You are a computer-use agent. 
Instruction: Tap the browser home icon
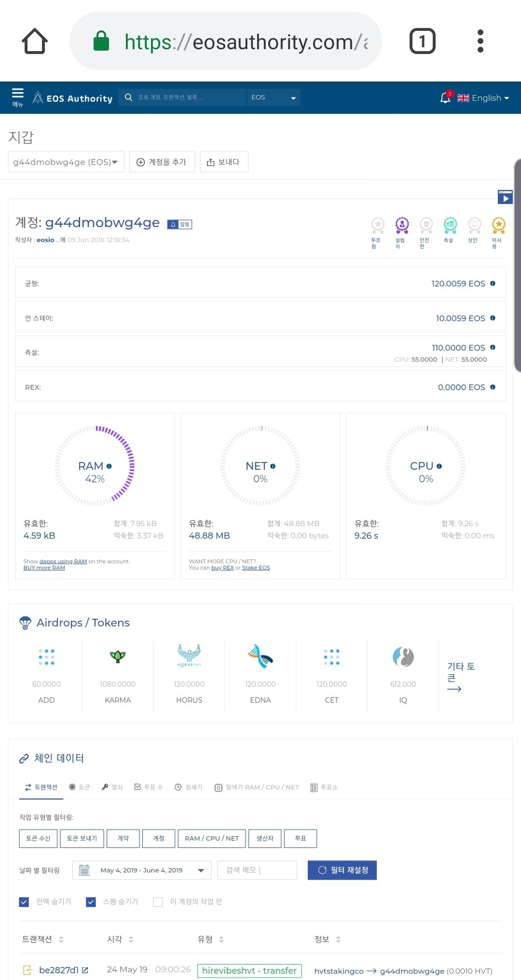pyautogui.click(x=35, y=41)
